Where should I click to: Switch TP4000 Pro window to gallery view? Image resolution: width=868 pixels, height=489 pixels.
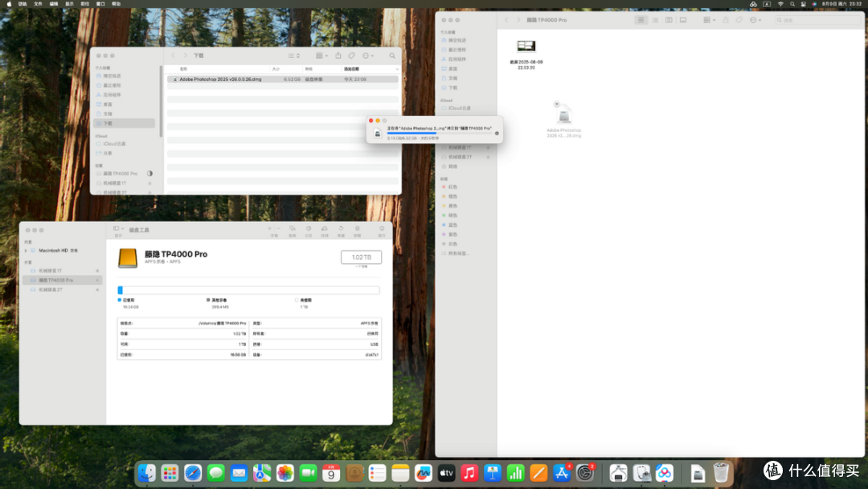[683, 20]
